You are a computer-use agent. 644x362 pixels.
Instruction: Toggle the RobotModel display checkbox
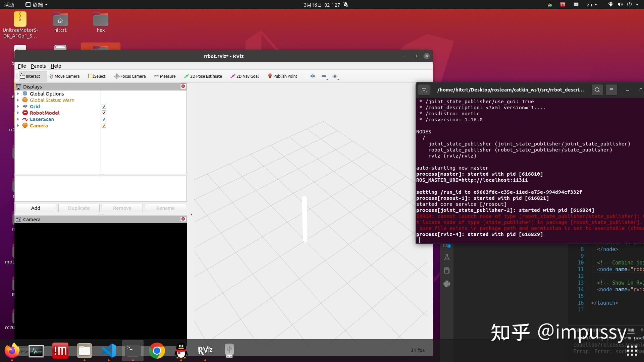(104, 113)
